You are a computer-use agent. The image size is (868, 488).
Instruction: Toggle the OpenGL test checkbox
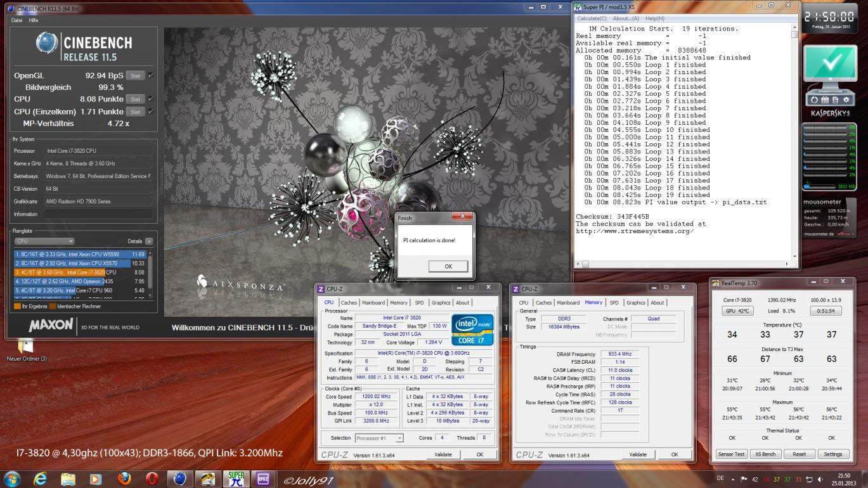click(x=151, y=75)
